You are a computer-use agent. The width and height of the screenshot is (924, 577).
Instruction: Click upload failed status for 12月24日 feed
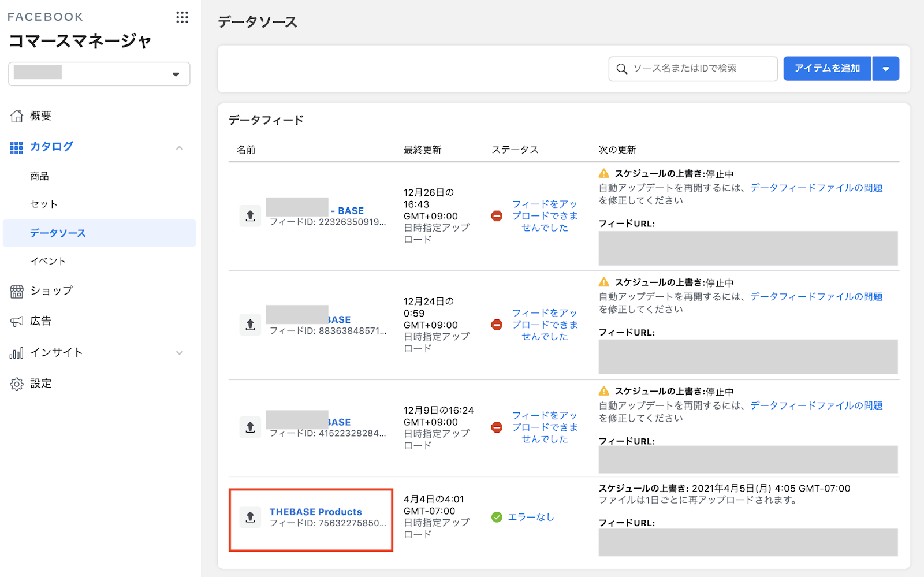click(x=545, y=325)
